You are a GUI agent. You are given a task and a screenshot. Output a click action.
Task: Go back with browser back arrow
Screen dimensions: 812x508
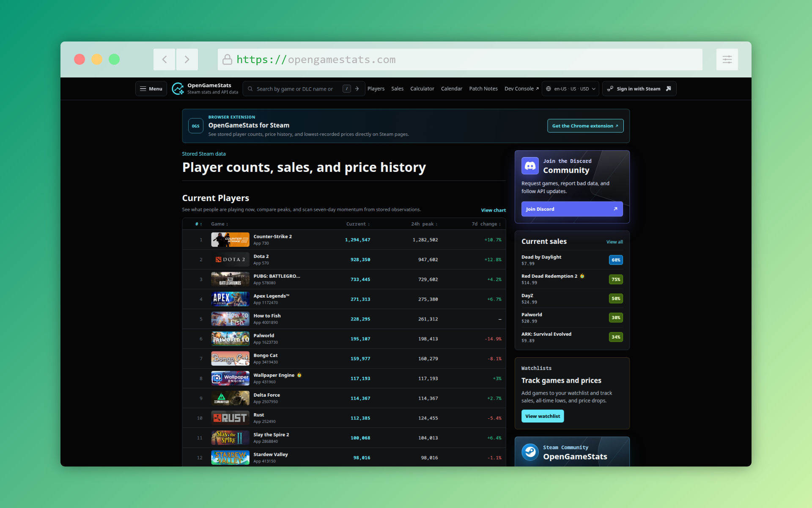click(x=165, y=60)
